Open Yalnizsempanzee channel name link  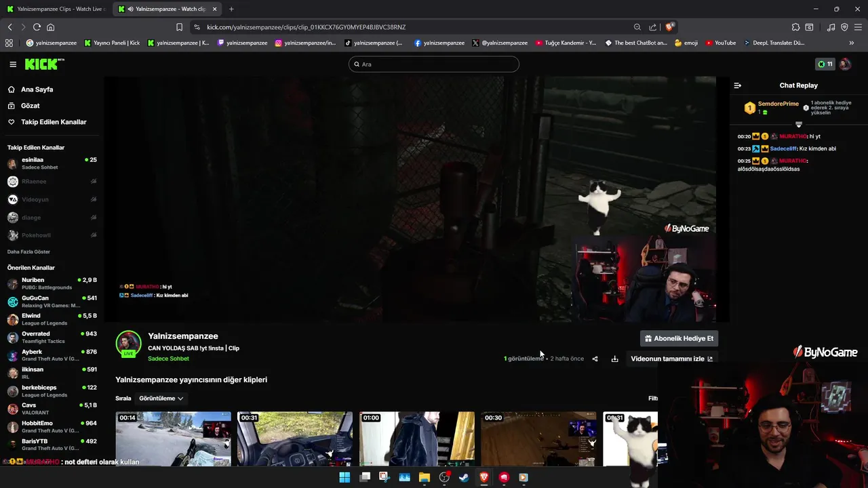point(183,336)
